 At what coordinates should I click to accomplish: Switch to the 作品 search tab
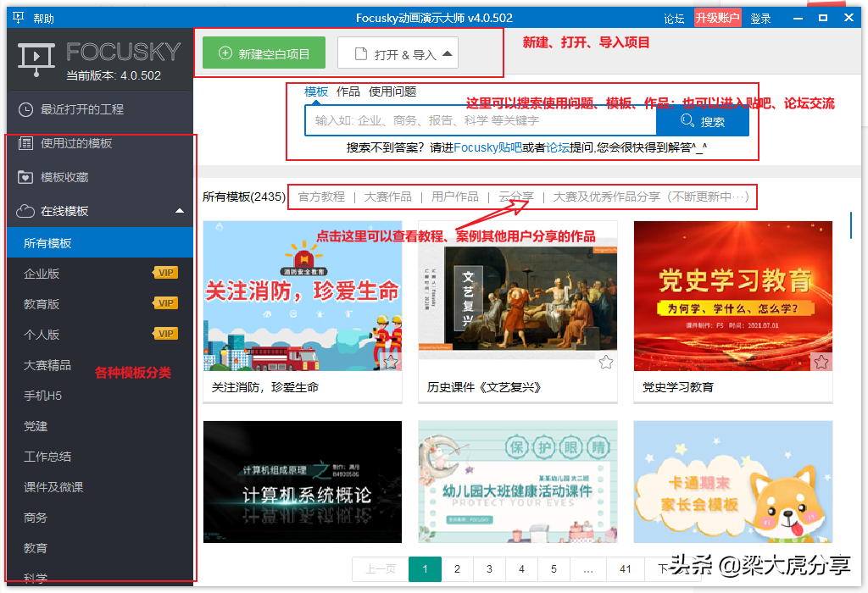[x=348, y=91]
